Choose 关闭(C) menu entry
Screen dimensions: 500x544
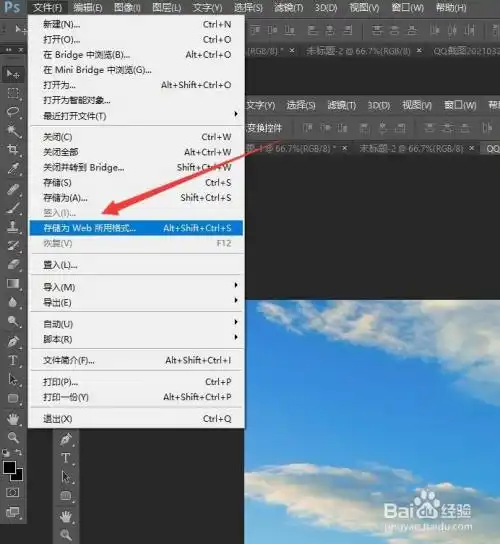click(x=137, y=137)
